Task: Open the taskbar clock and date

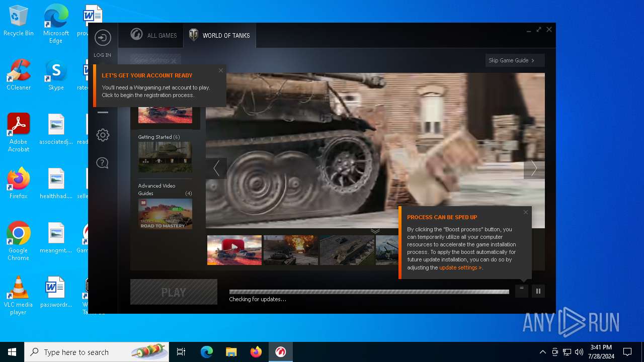Action: (x=601, y=352)
